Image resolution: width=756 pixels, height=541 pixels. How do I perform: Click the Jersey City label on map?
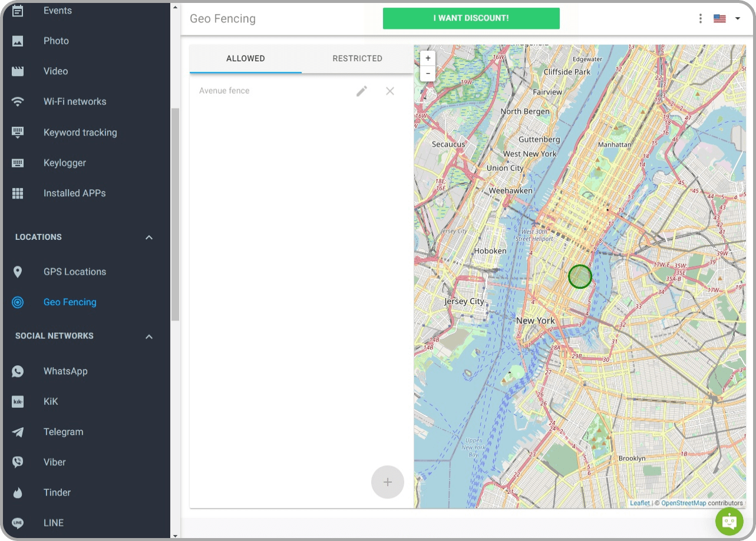[464, 301]
